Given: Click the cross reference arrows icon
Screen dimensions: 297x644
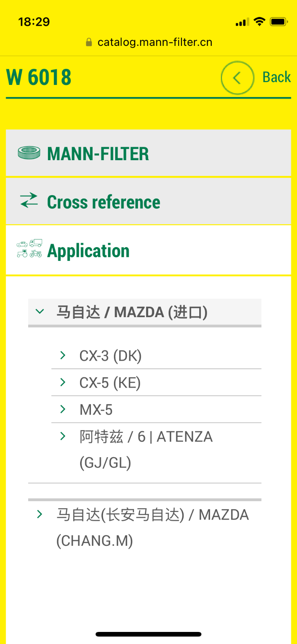Looking at the screenshot, I should tap(29, 200).
